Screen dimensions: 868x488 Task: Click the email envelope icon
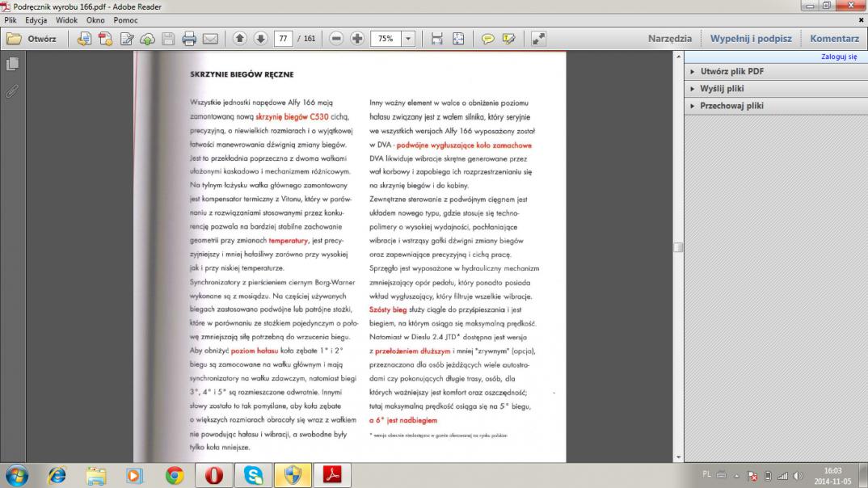click(x=210, y=39)
